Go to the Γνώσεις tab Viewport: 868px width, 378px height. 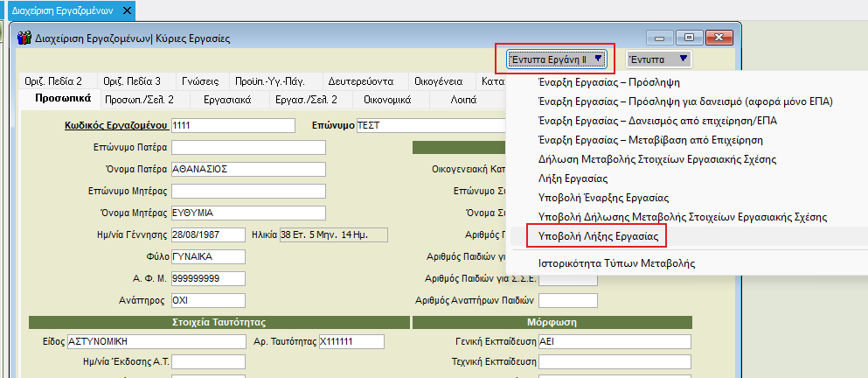[x=205, y=80]
